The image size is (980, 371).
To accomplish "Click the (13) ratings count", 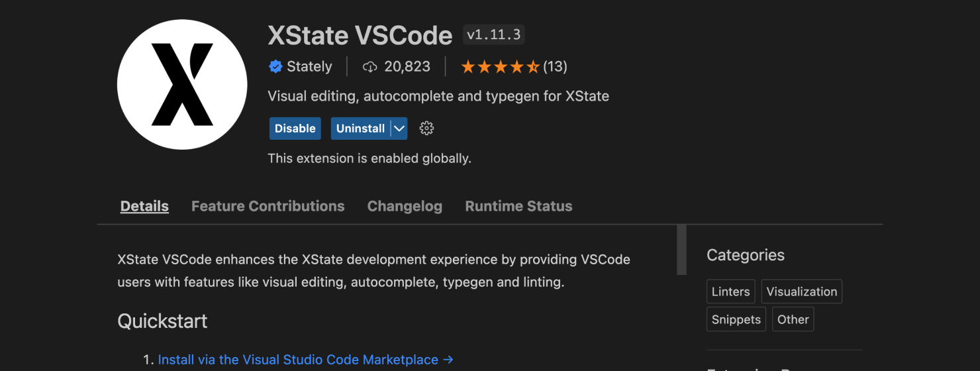I will 555,66.
